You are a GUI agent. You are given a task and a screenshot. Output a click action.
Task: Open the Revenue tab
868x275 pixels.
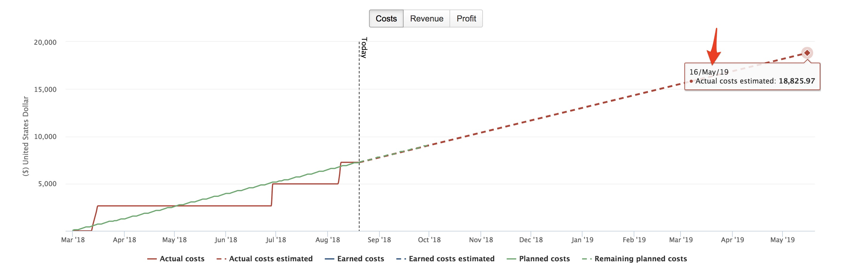click(x=427, y=18)
